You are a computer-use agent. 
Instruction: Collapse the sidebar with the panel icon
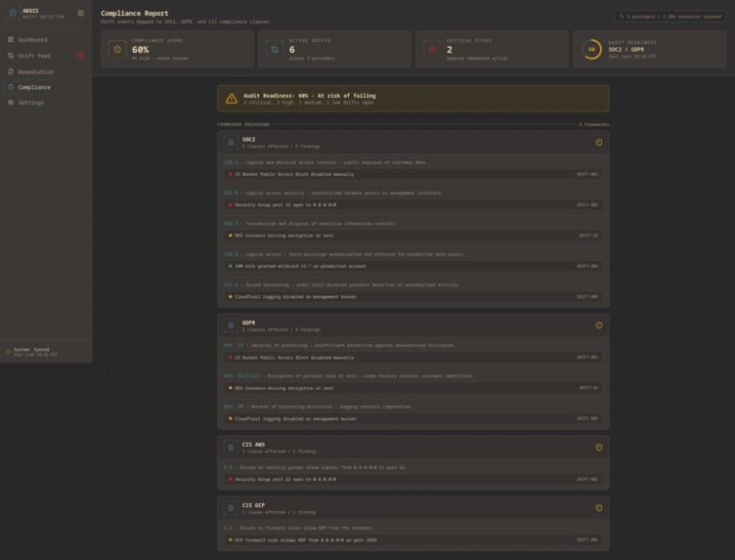coord(80,13)
